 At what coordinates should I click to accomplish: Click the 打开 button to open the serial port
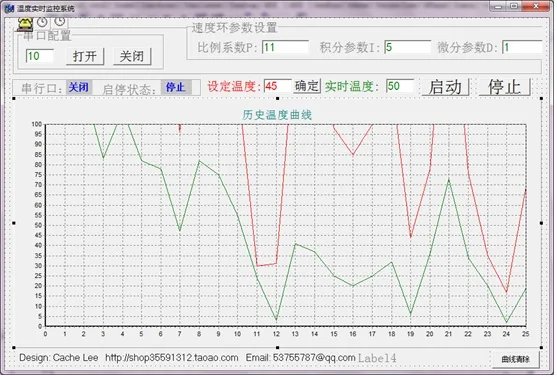85,56
